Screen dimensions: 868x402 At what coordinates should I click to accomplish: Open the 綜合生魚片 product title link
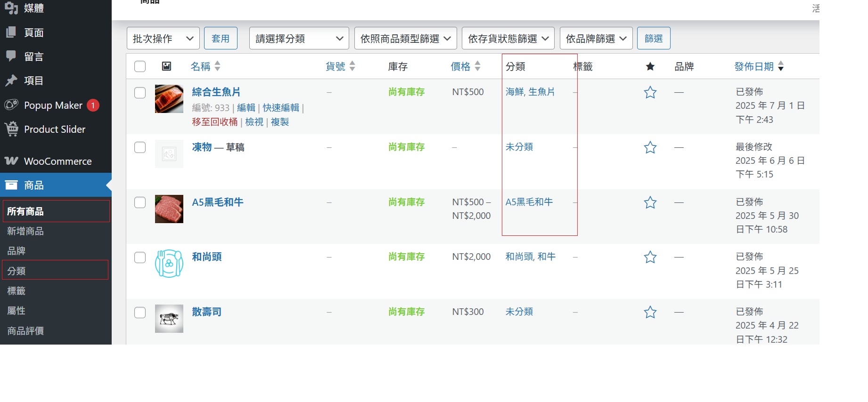216,92
